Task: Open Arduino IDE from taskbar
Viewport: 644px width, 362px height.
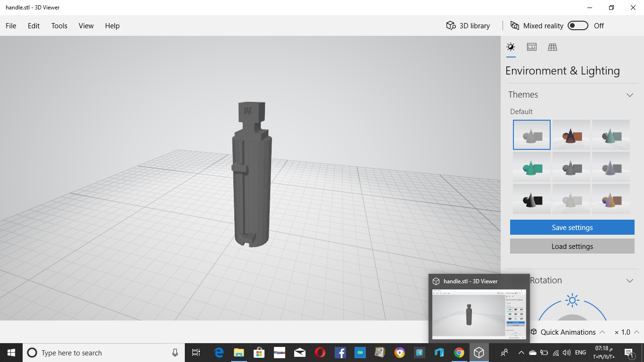Action: 361,353
